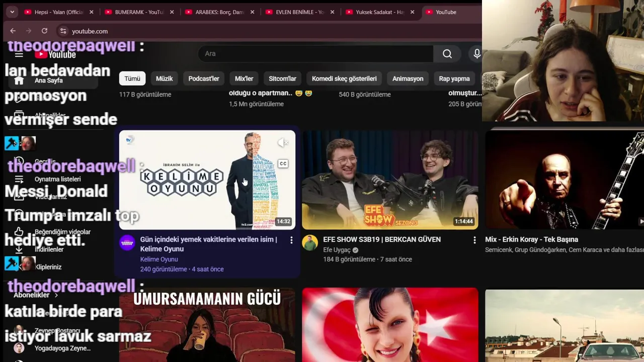Select the active YouTube tab

tap(452, 12)
